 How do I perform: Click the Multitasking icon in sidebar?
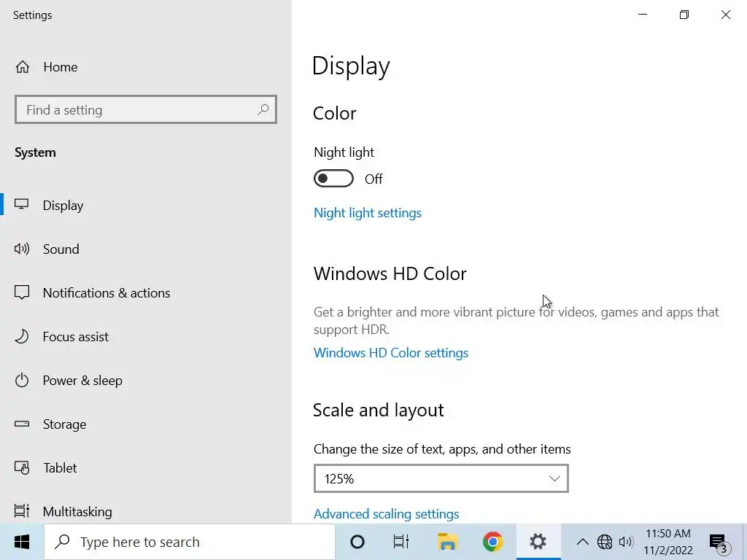(x=21, y=511)
